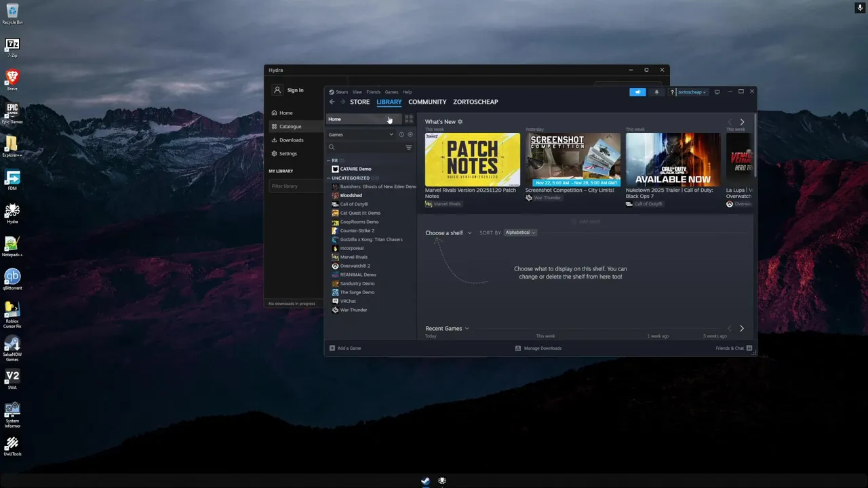Click the Steam back navigation arrow
Screen dimensions: 868x488
(x=332, y=102)
